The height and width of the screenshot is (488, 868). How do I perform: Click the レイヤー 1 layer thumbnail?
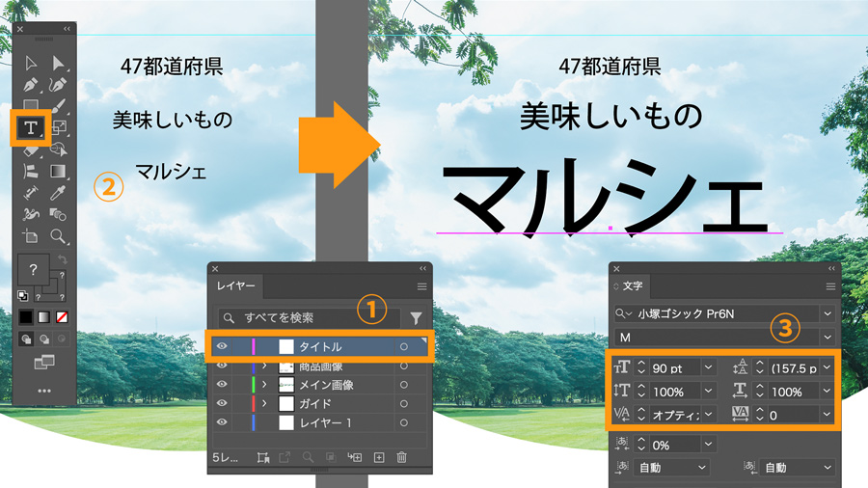(286, 422)
